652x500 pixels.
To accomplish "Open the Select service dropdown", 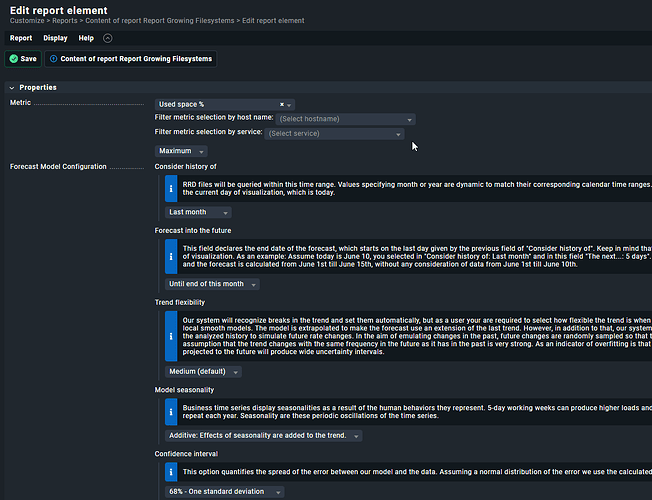I will pyautogui.click(x=335, y=134).
